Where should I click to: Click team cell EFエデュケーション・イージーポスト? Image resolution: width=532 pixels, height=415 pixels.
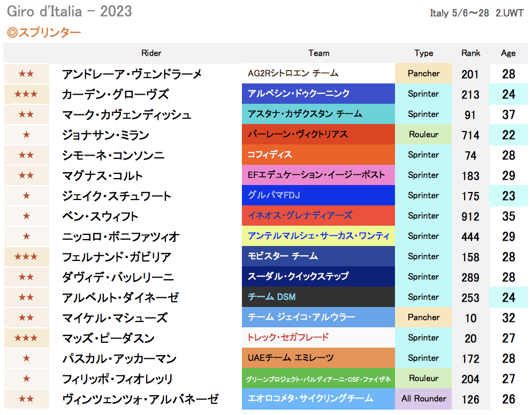tap(318, 175)
